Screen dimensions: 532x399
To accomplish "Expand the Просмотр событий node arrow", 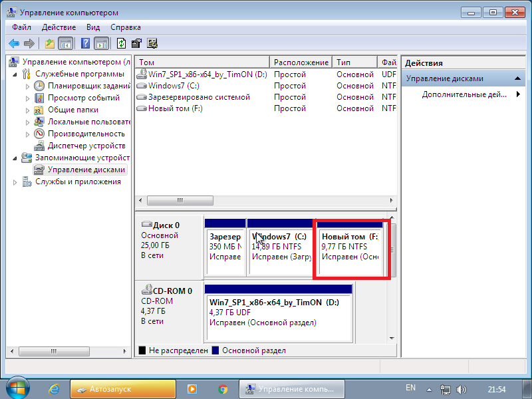I will tap(27, 98).
